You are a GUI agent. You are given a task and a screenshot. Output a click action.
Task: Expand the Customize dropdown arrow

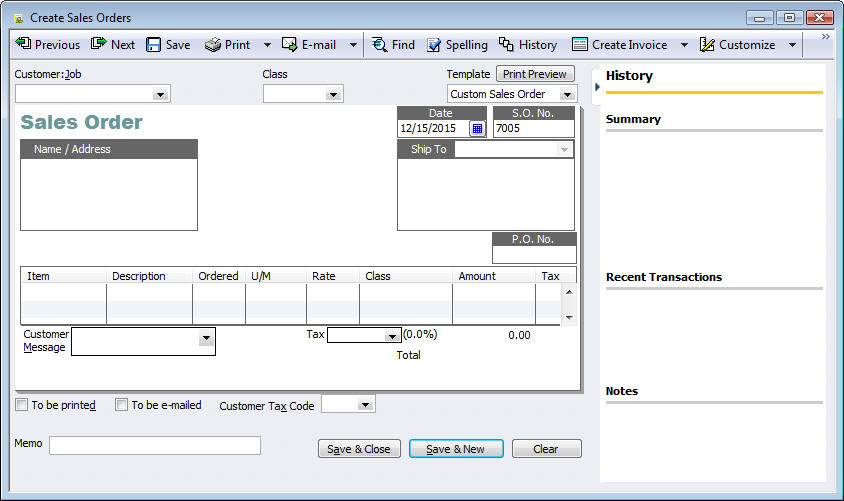click(792, 45)
